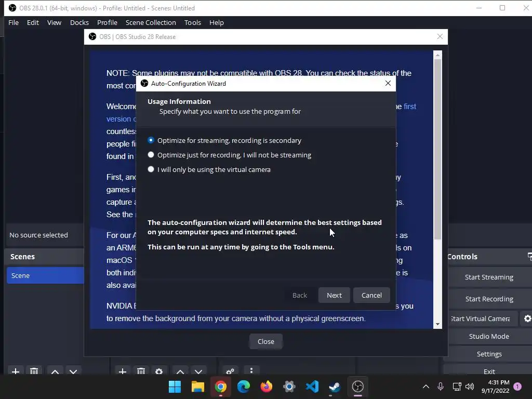This screenshot has width=532, height=399.
Task: Open the View menu
Action: (x=54, y=22)
